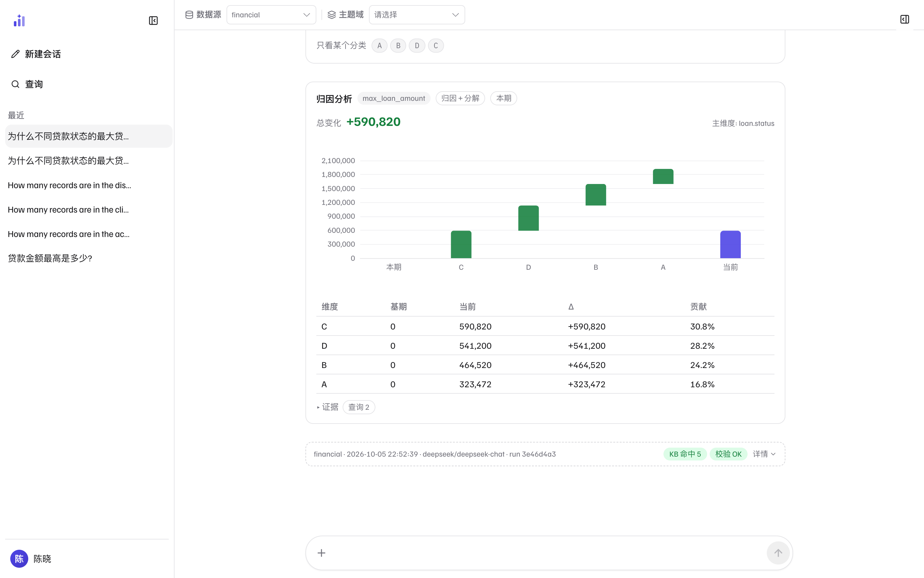Click the layers icon next to 主题域
This screenshot has height=578, width=924.
331,14
